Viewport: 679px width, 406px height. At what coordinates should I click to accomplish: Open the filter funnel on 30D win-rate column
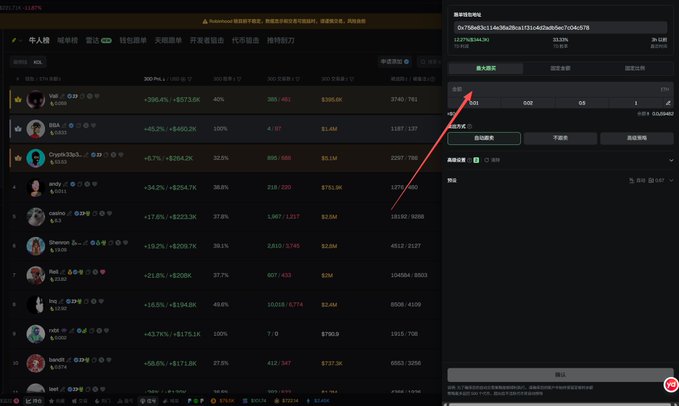239,79
